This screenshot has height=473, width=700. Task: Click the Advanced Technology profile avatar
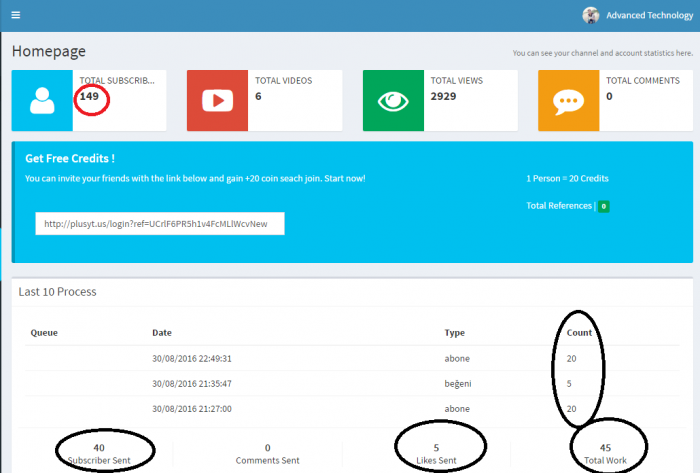[x=591, y=15]
